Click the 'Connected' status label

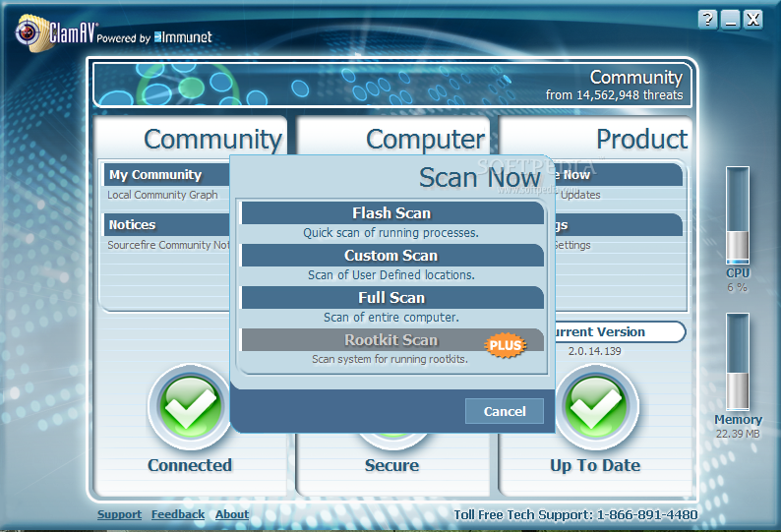point(190,465)
